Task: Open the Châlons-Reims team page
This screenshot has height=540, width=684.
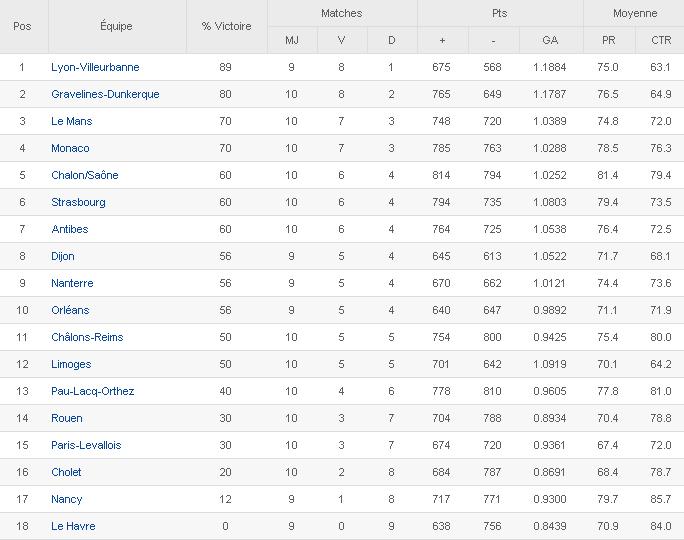Action: click(x=87, y=337)
